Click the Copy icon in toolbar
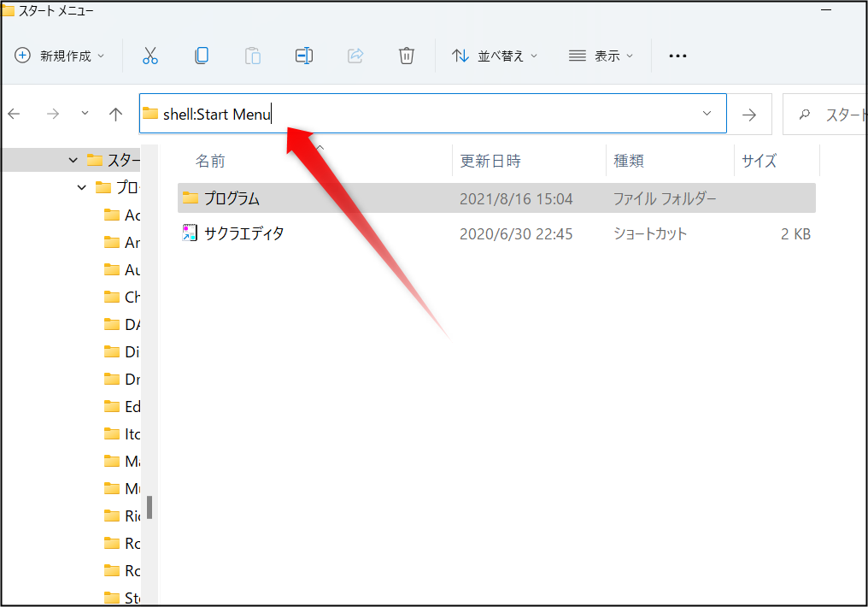 [202, 56]
